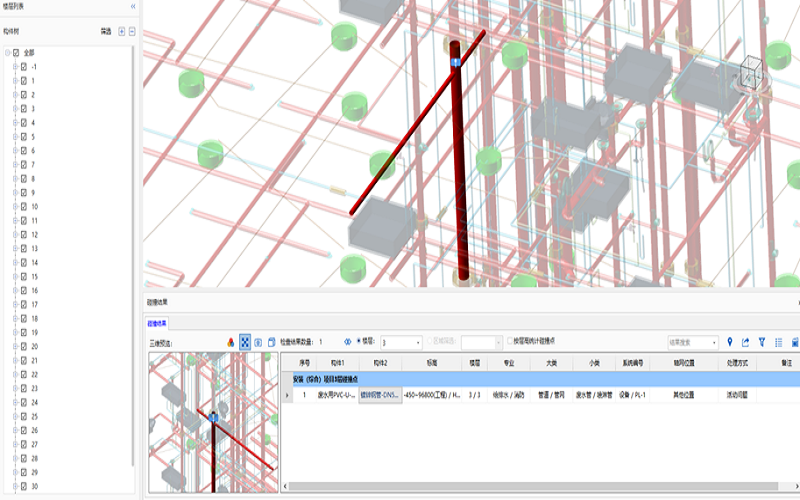Click the 序号 column header
800x500 pixels.
coord(305,363)
